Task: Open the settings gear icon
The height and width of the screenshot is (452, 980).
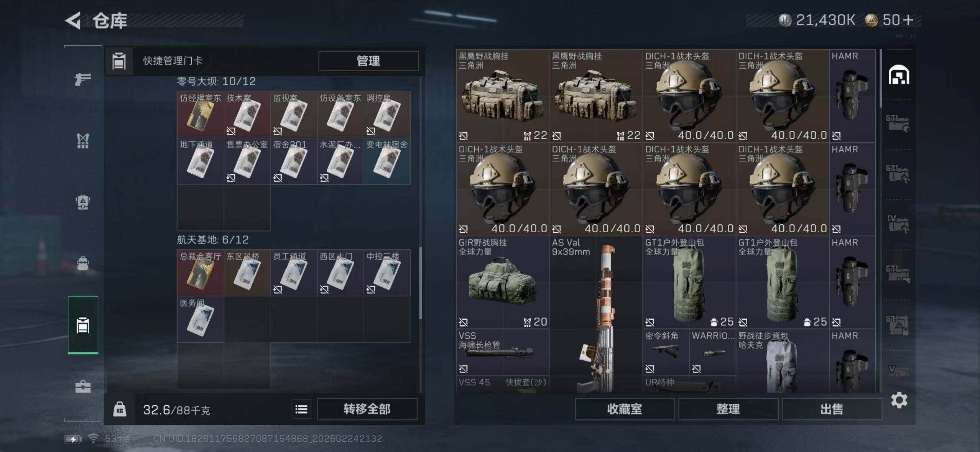Action: (x=899, y=400)
